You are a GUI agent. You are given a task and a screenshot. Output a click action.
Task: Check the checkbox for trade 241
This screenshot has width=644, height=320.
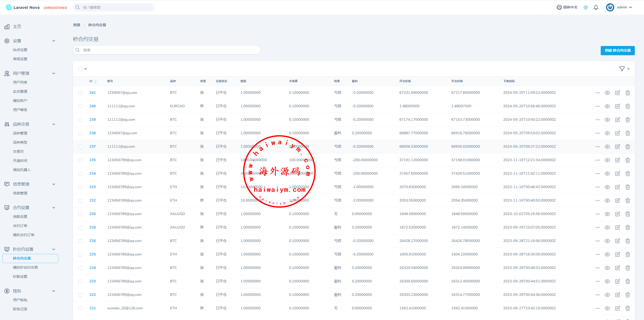pos(80,93)
